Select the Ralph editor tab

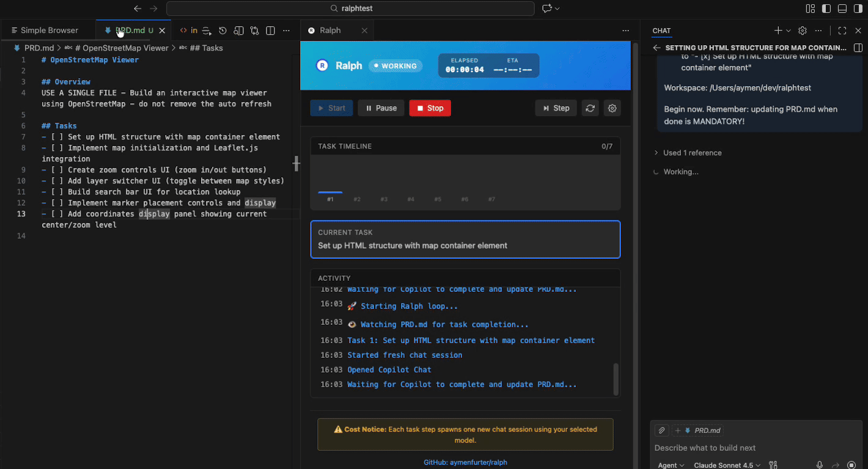330,31
